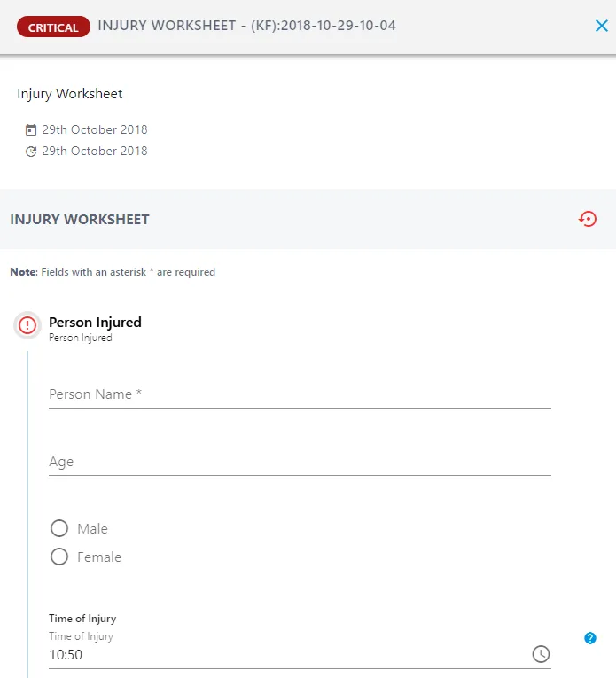Click the title INJURY WORKSHEET - (KF):2018-10-29-10-04
This screenshot has height=678, width=616.
point(246,26)
